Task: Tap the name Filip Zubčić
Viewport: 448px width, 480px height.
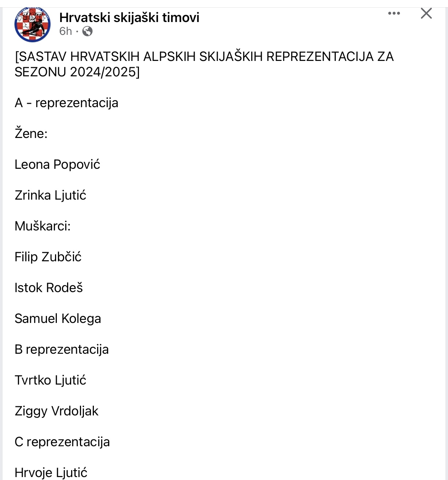Action: coord(48,257)
